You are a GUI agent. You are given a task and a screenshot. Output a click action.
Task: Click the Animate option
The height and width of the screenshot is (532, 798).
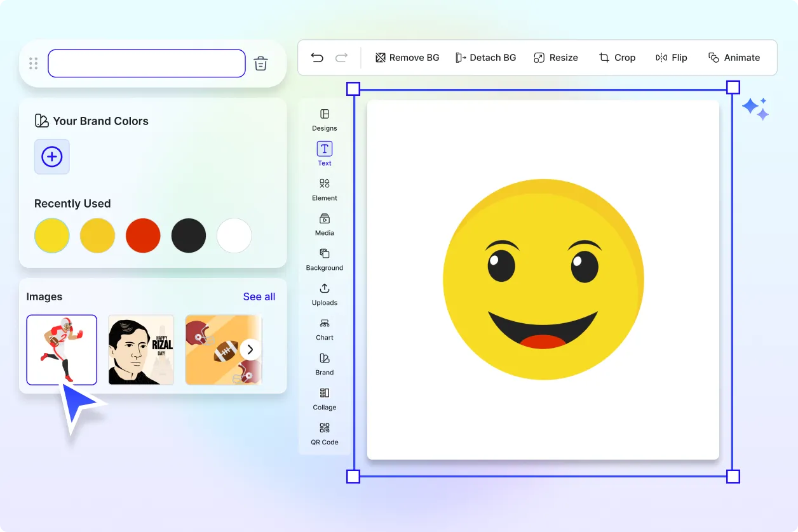tap(734, 58)
